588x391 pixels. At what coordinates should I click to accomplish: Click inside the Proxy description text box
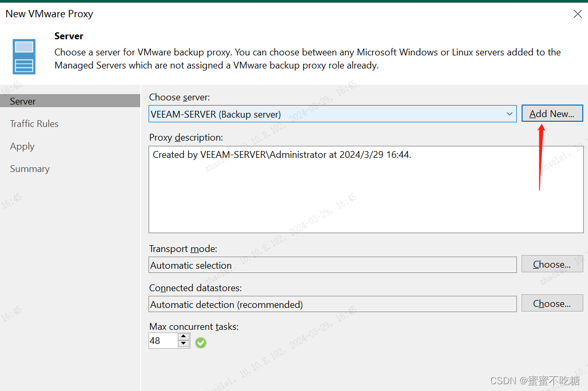(366, 189)
